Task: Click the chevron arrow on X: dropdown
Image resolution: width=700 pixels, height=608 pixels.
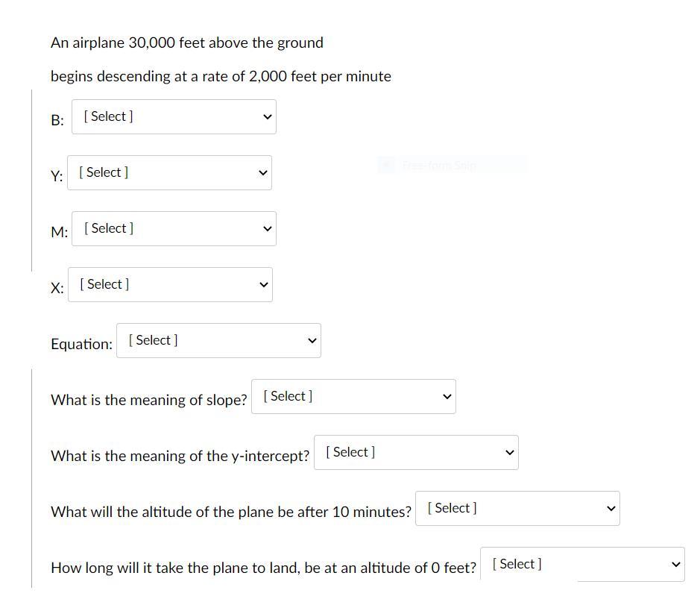Action: tap(263, 285)
